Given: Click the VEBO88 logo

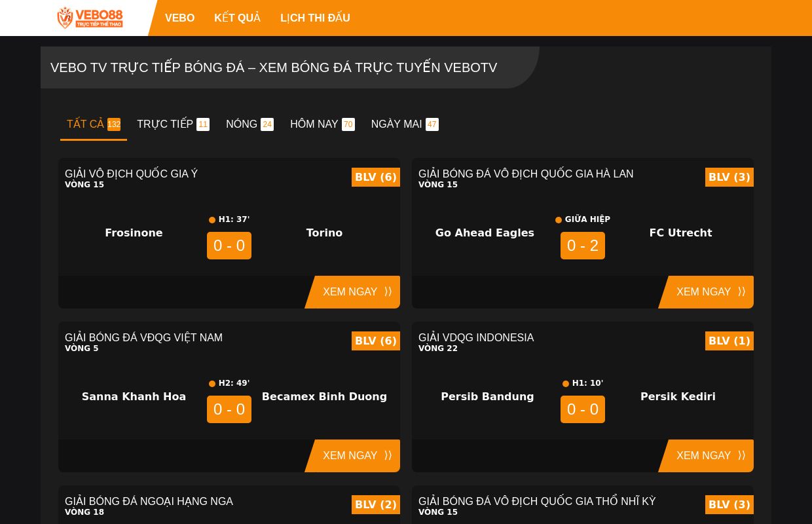Looking at the screenshot, I should pos(90,18).
